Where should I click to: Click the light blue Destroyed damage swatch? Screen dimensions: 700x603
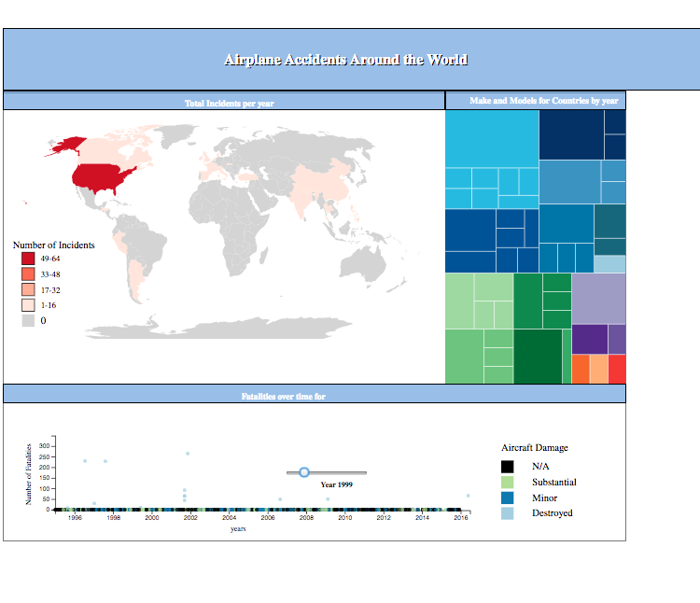507,513
